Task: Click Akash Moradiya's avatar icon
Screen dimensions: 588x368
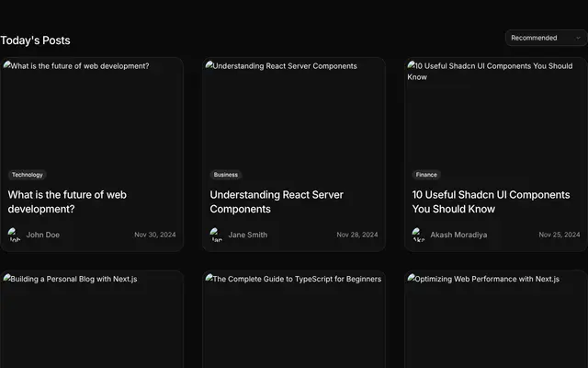Action: (x=419, y=235)
